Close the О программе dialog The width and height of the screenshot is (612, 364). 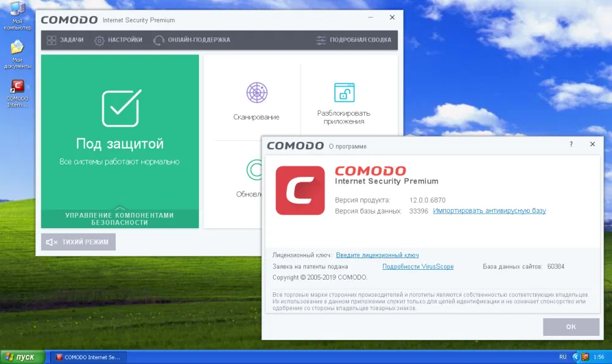(x=592, y=144)
